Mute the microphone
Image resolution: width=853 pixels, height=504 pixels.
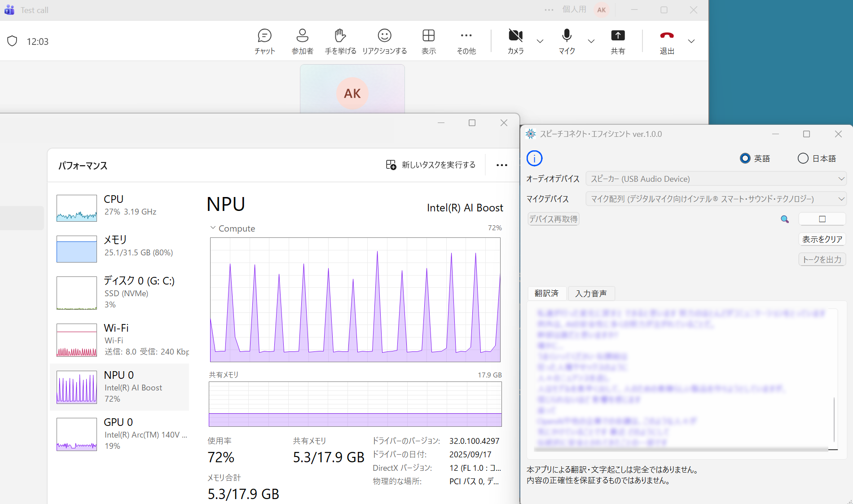[x=567, y=41]
